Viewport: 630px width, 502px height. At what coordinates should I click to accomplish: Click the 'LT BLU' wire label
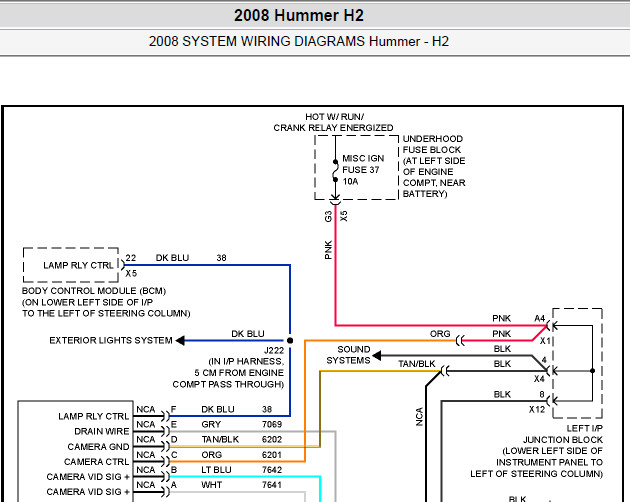(x=216, y=470)
